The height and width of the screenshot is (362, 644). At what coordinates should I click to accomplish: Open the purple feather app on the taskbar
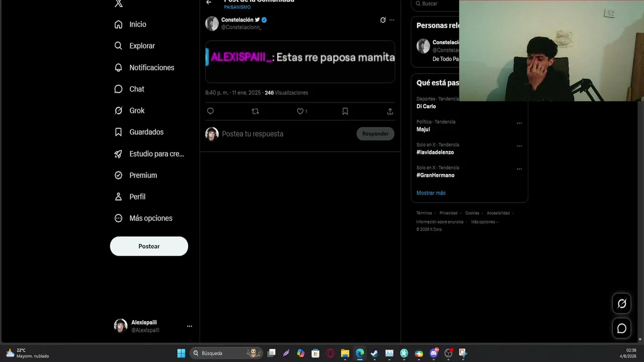coord(286,353)
